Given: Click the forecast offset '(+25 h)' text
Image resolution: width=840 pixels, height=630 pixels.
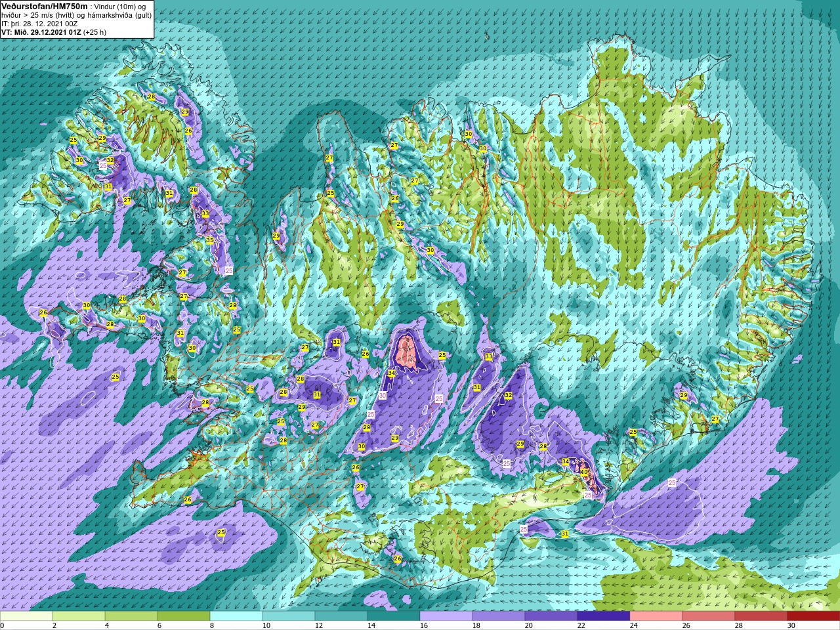Looking at the screenshot, I should [94, 31].
